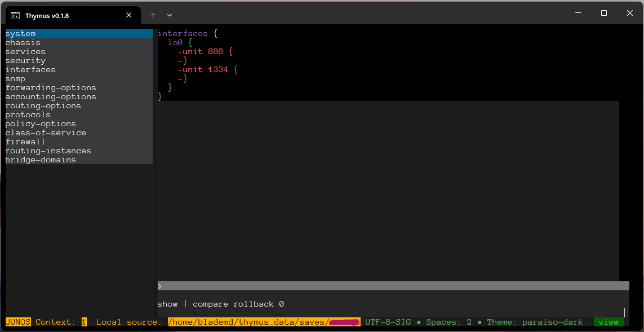Open the interfaces section in sidebar
This screenshot has height=332, width=644.
point(79,69)
